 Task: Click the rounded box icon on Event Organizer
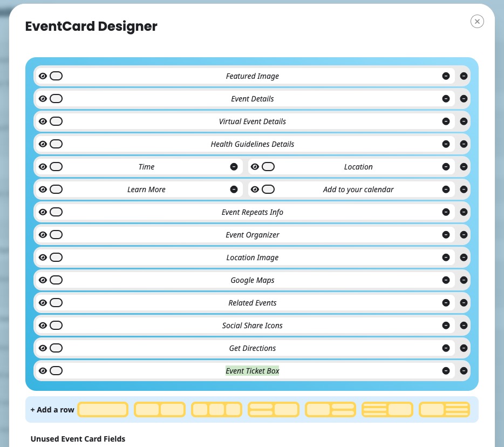tap(56, 235)
